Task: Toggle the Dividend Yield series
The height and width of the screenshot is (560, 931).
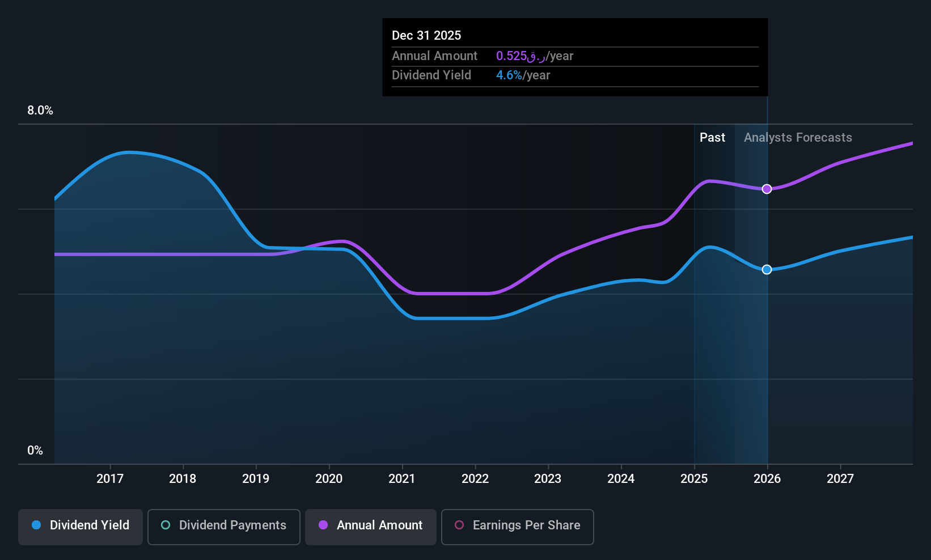Action: [x=81, y=527]
